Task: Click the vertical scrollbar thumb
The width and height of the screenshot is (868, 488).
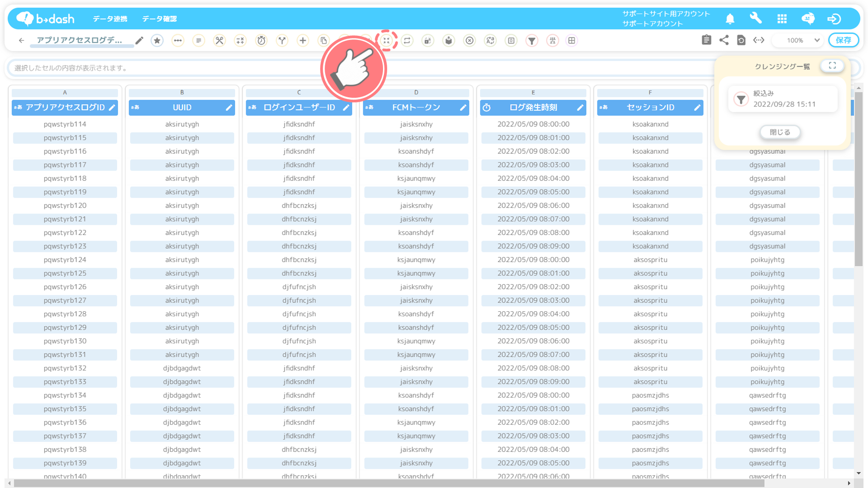Action: pos(858,179)
